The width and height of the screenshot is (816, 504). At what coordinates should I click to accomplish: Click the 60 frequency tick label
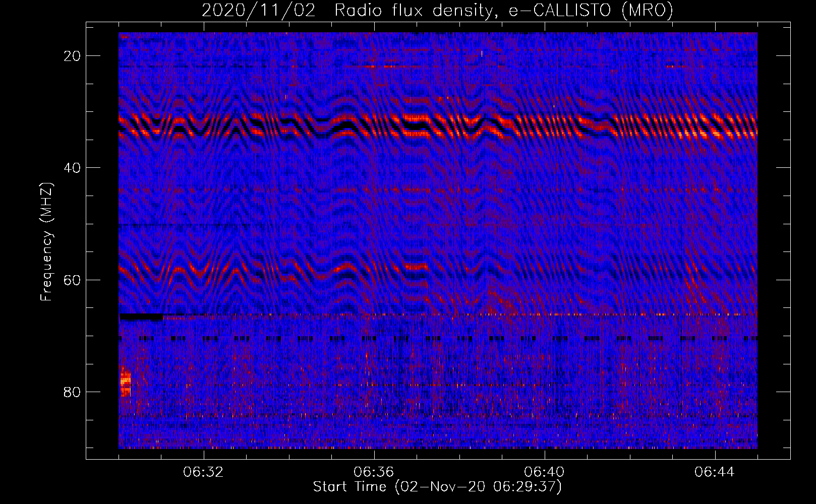(x=73, y=280)
